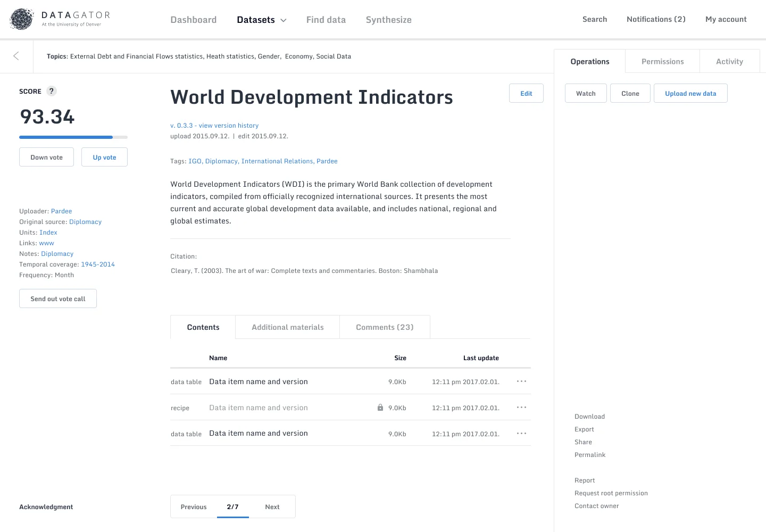766x532 pixels.
Task: Switch to the Permissions tab
Action: coord(662,62)
